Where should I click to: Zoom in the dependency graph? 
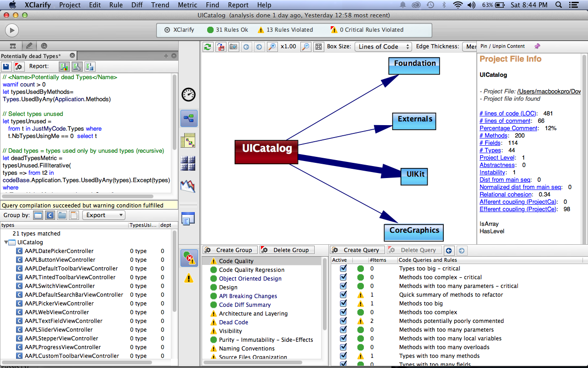[x=272, y=46]
